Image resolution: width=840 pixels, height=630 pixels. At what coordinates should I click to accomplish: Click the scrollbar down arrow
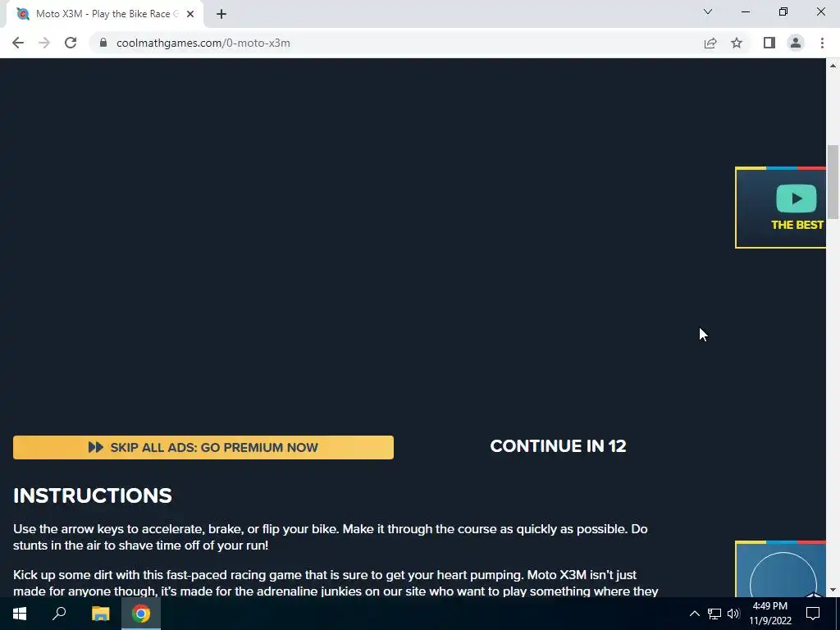[x=833, y=590]
